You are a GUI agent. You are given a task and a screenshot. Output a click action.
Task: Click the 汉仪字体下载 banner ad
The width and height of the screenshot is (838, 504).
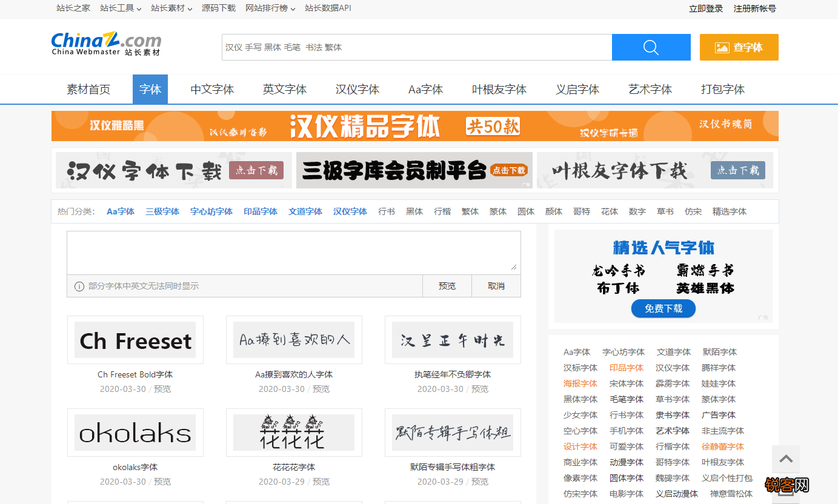tap(174, 170)
